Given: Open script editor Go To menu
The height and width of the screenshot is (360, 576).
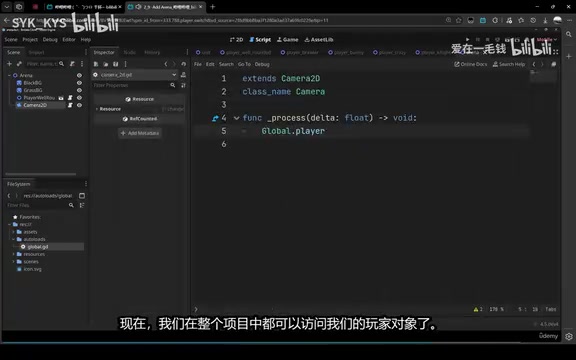Looking at the screenshot, I should (x=244, y=64).
